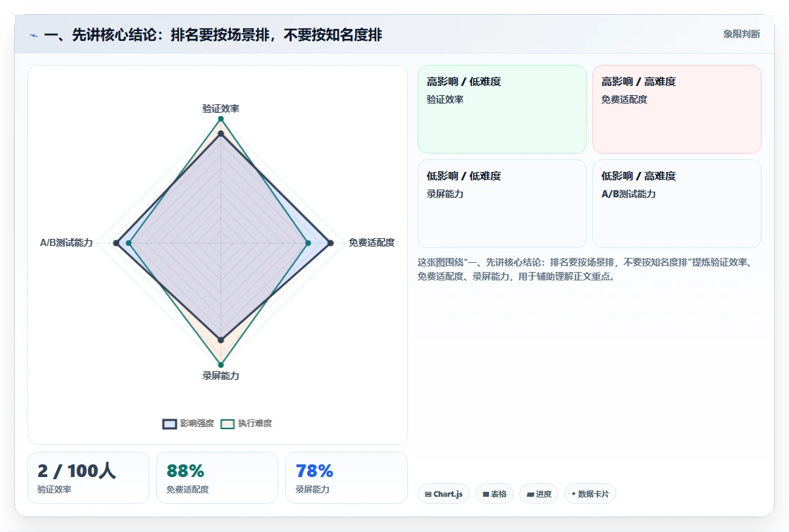Click the 验证效率 radar axis label

[221, 109]
